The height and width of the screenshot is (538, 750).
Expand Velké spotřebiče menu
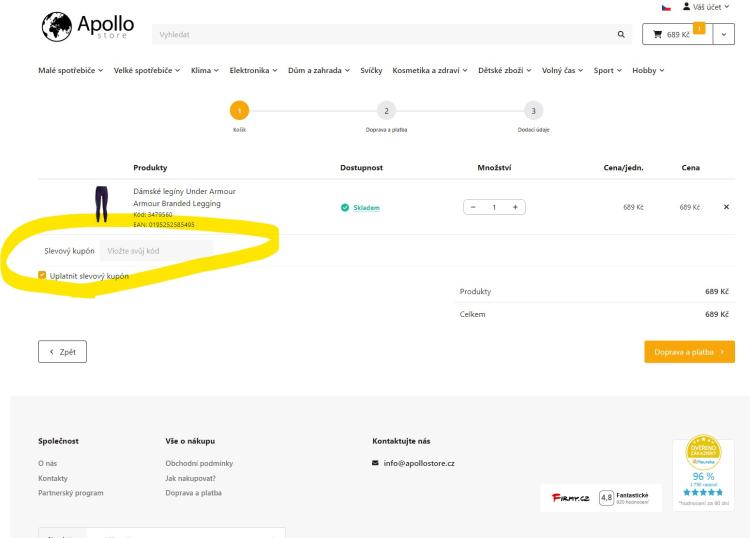pyautogui.click(x=147, y=70)
